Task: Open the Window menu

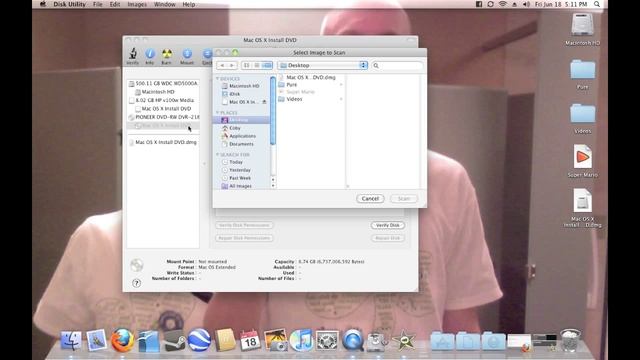Action: coord(164,4)
